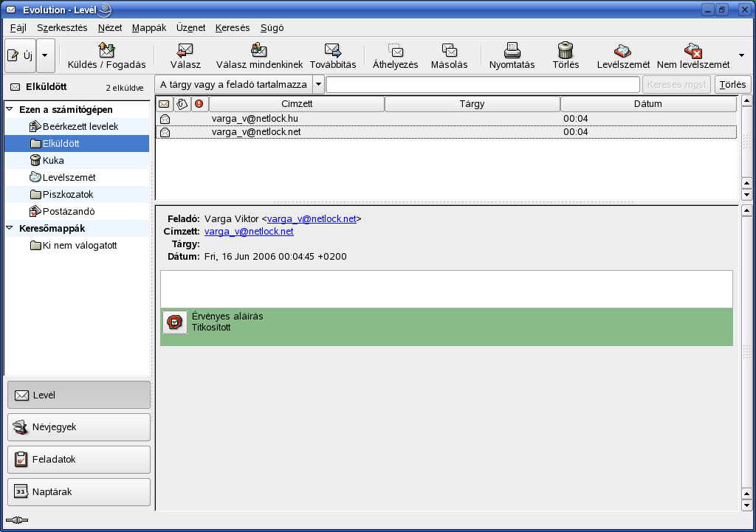This screenshot has width=756, height=532.
Task: Open the Szerkesztés menu
Action: click(62, 28)
